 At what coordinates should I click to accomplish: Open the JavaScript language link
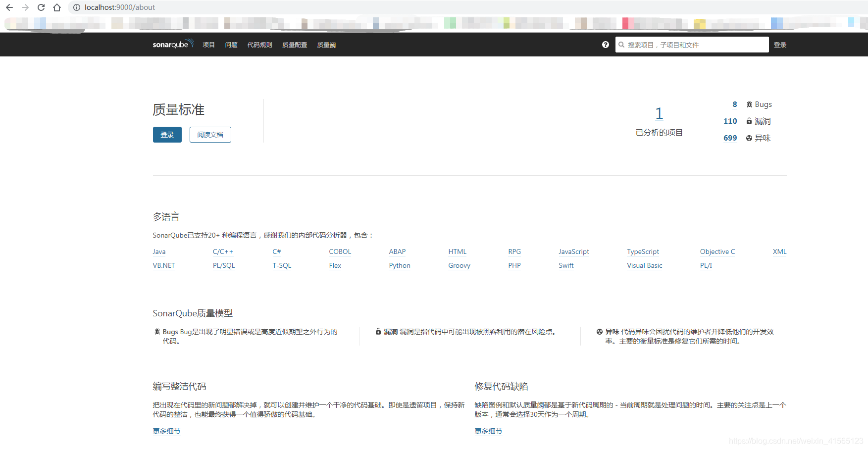point(574,251)
